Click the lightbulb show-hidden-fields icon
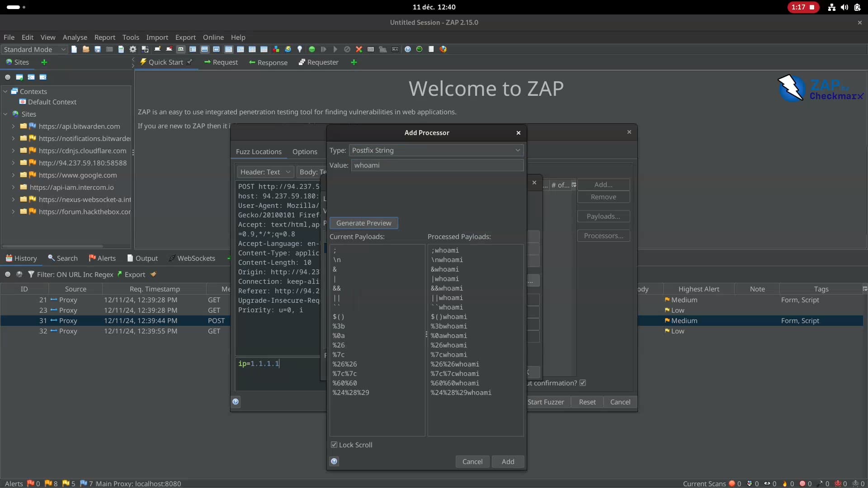Viewport: 868px width, 488px height. pos(300,49)
